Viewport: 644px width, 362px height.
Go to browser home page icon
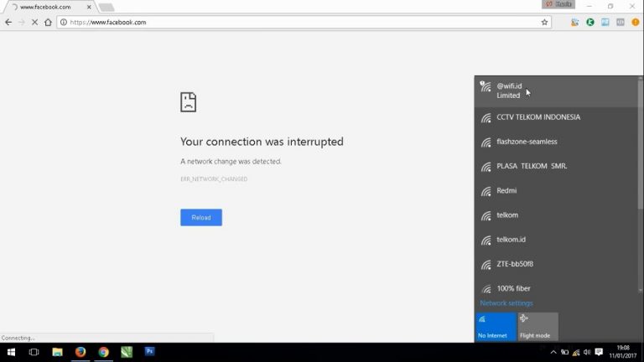(48, 22)
